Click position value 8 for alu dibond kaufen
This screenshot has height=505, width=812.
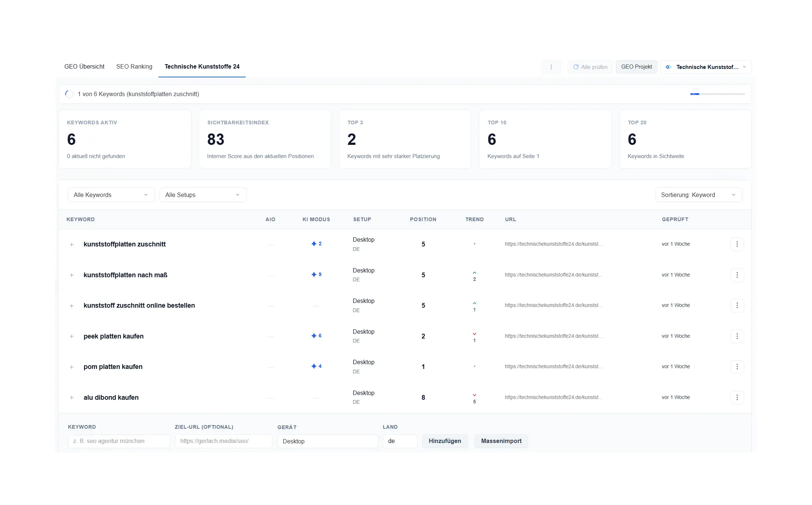pyautogui.click(x=423, y=398)
